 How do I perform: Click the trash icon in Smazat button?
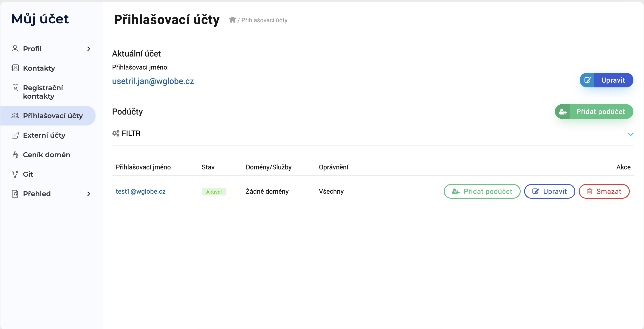[590, 191]
